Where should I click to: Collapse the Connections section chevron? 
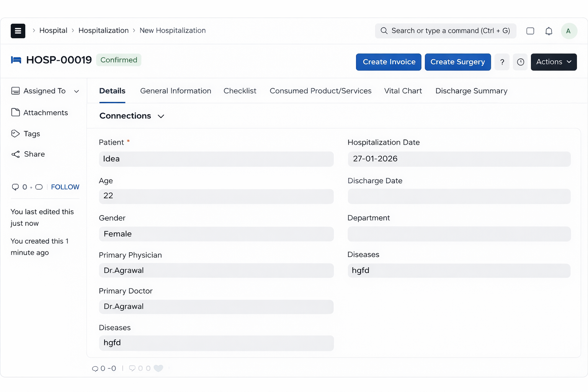[161, 116]
